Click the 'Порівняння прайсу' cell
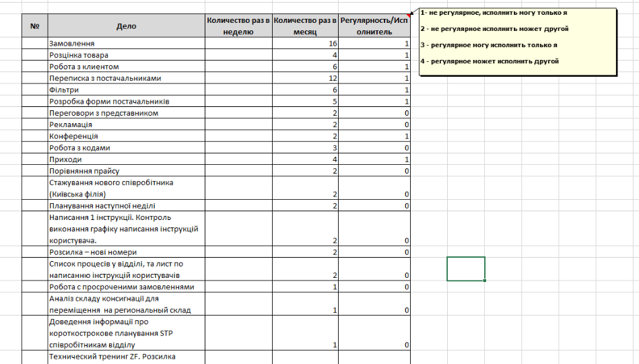The height and width of the screenshot is (364, 639). (x=127, y=171)
